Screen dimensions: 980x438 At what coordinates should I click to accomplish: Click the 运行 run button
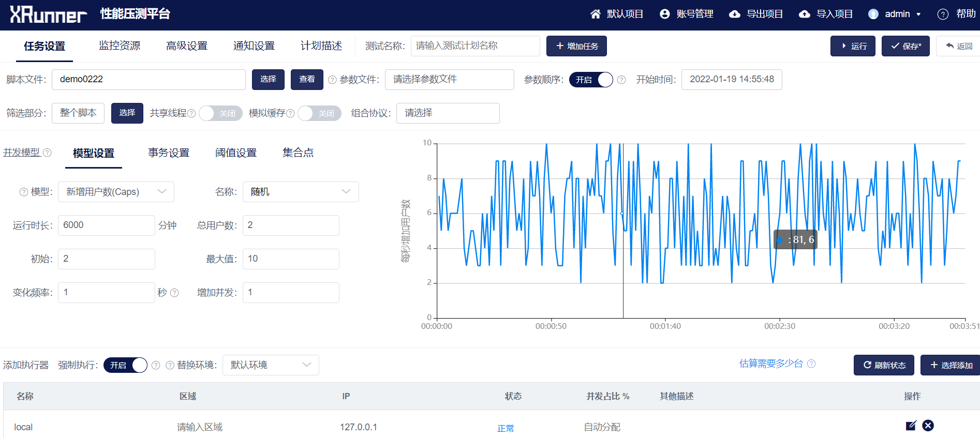853,46
